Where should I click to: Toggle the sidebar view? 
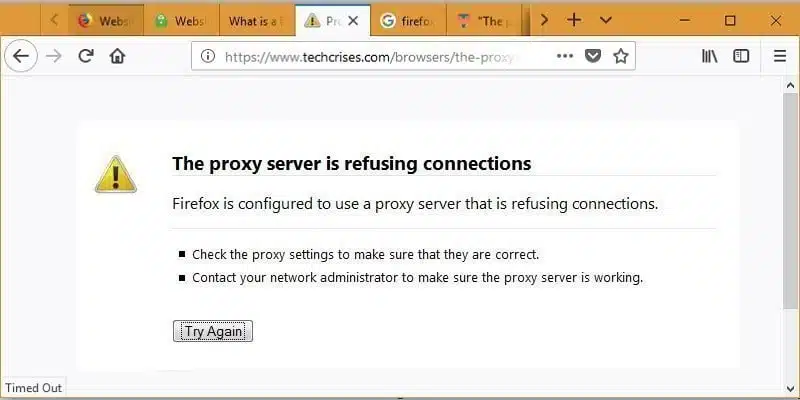(x=741, y=56)
